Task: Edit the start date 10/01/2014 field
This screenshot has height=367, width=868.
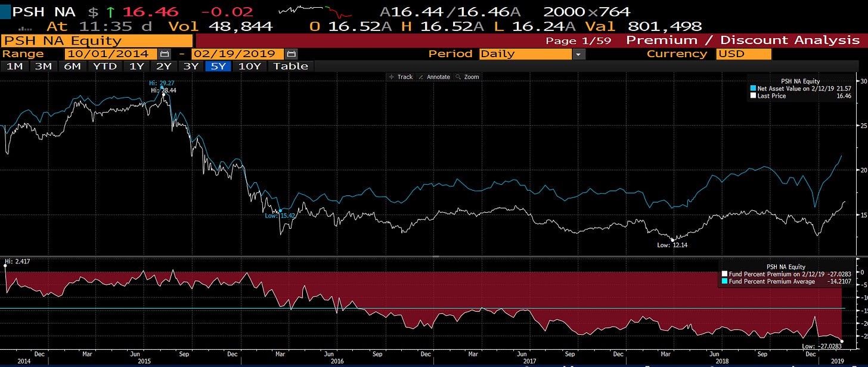Action: 111,54
